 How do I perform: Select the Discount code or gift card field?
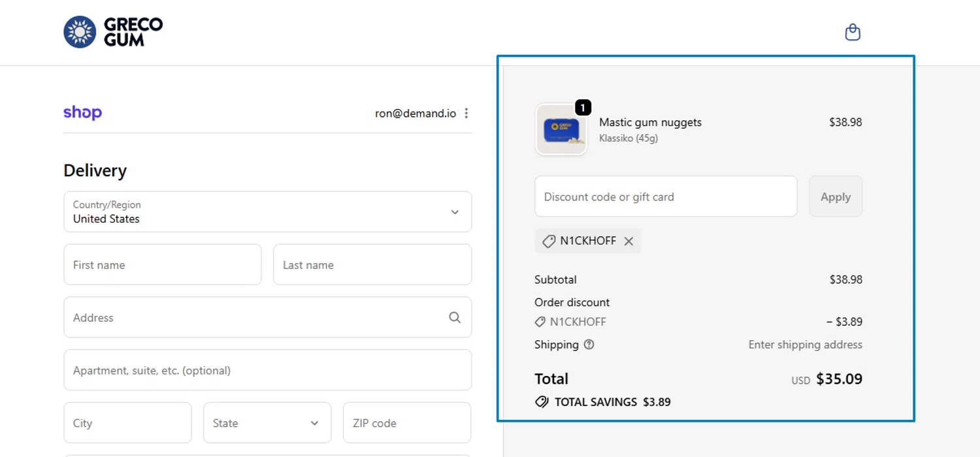pyautogui.click(x=666, y=197)
